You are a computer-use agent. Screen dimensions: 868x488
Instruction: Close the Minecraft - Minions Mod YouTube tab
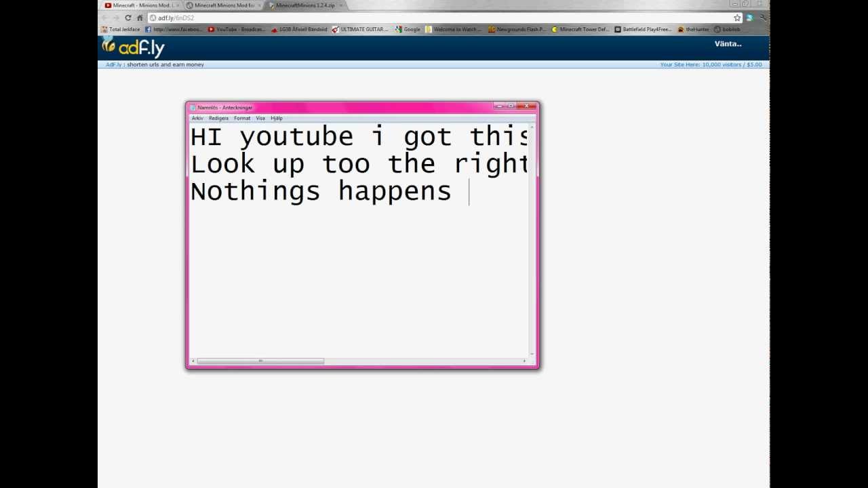[x=178, y=5]
